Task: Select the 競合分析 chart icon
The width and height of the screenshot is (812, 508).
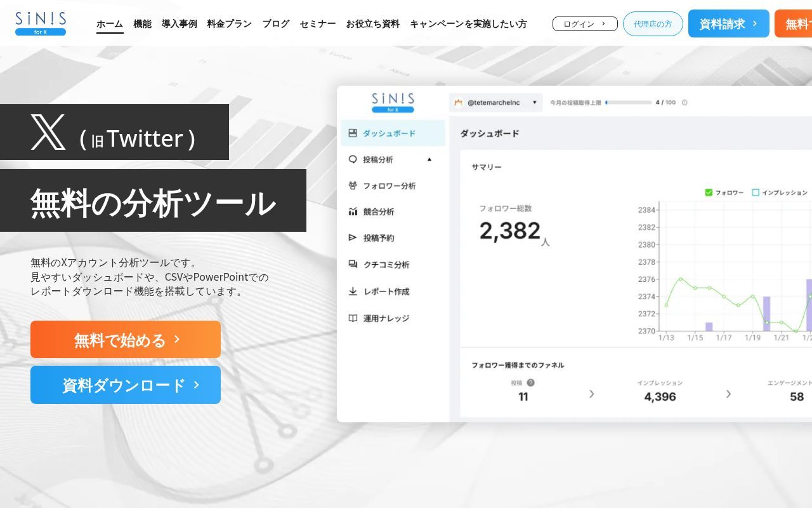Action: tap(353, 211)
